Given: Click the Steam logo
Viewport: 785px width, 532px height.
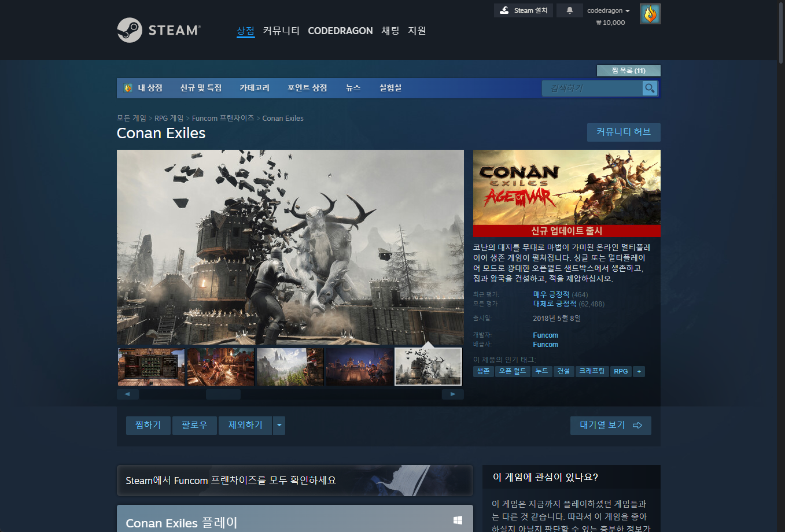Looking at the screenshot, I should (159, 30).
